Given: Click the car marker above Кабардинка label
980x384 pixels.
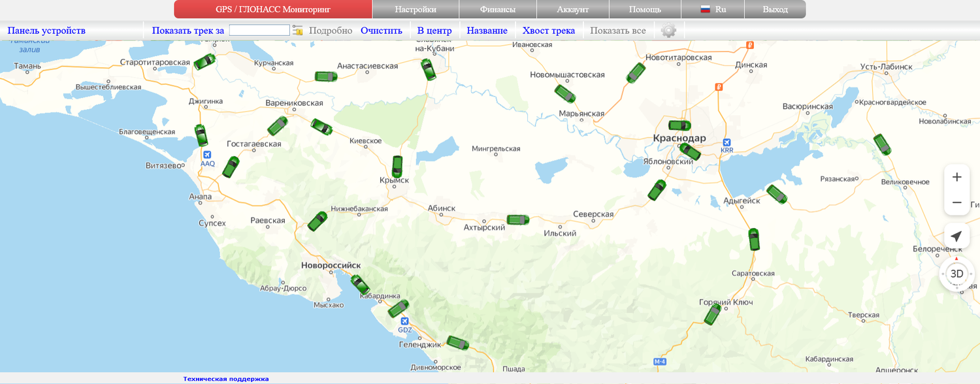Looking at the screenshot, I should tap(360, 284).
